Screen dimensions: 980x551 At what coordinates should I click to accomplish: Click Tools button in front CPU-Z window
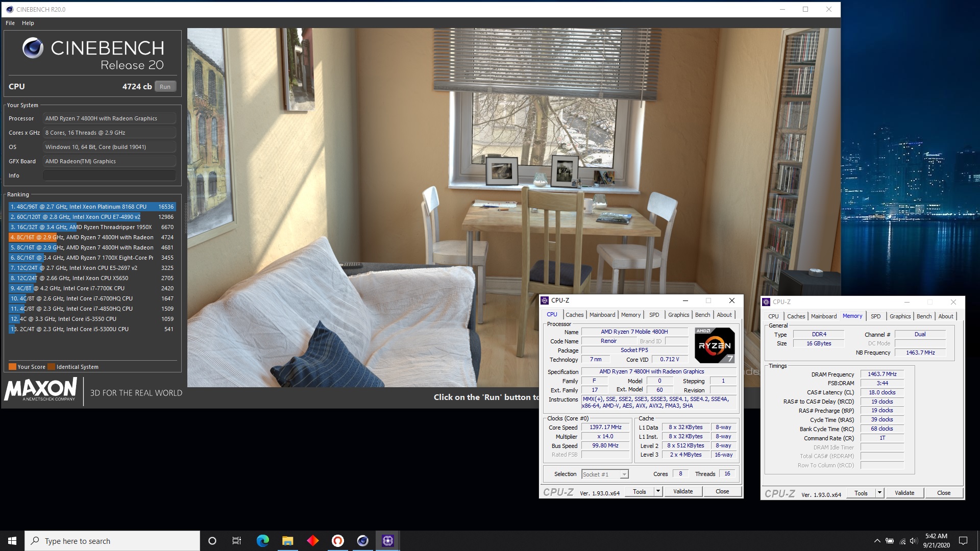[x=640, y=492]
